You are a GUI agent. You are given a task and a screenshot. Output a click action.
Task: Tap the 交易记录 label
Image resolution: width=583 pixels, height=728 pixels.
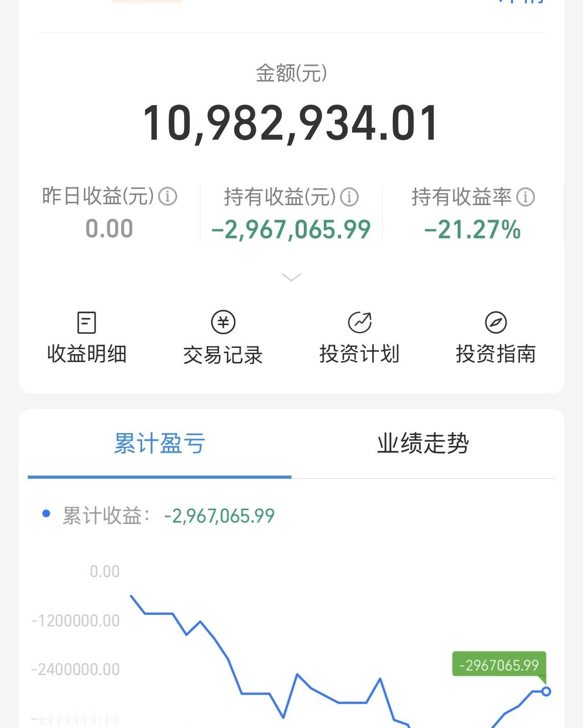point(223,355)
